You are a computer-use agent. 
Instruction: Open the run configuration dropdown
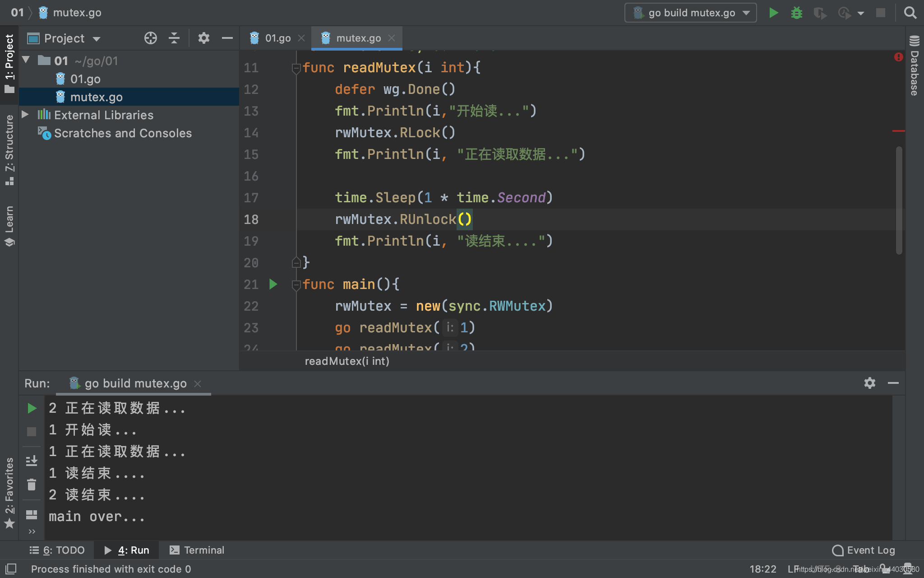coord(691,13)
